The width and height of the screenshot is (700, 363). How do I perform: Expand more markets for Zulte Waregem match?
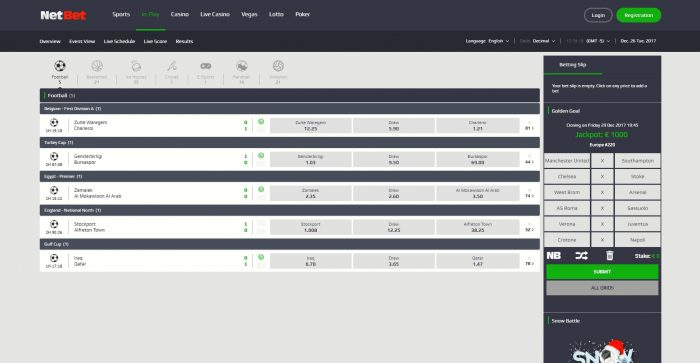[x=529, y=128]
